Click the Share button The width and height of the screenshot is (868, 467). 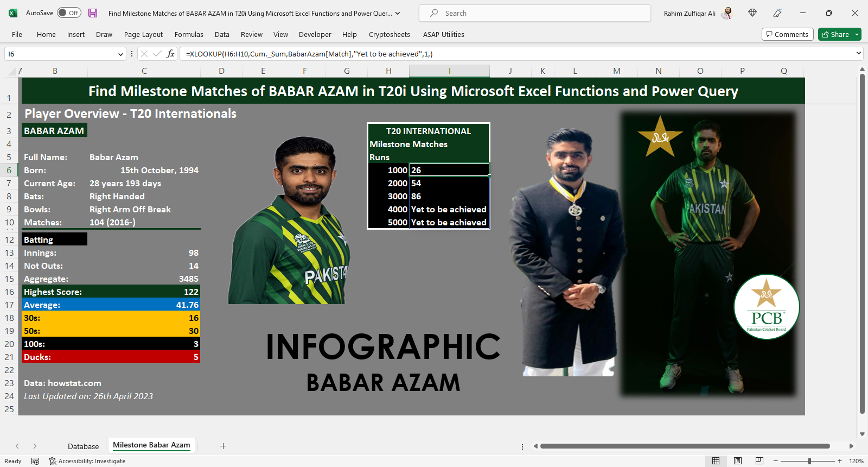pos(835,34)
